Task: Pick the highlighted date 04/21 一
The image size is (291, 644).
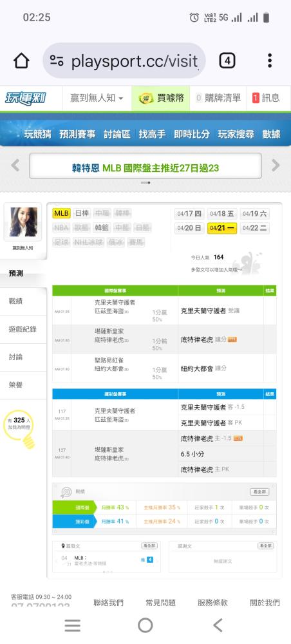Action: click(222, 228)
